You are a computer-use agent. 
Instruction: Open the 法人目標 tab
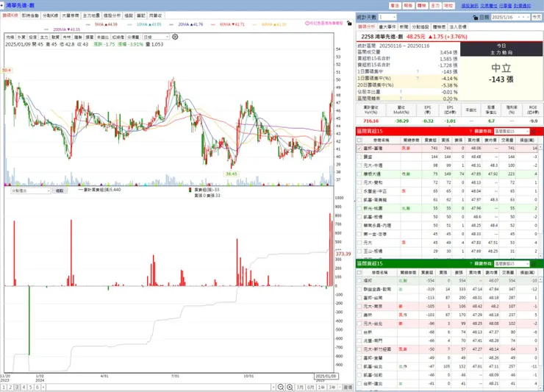pos(458,26)
